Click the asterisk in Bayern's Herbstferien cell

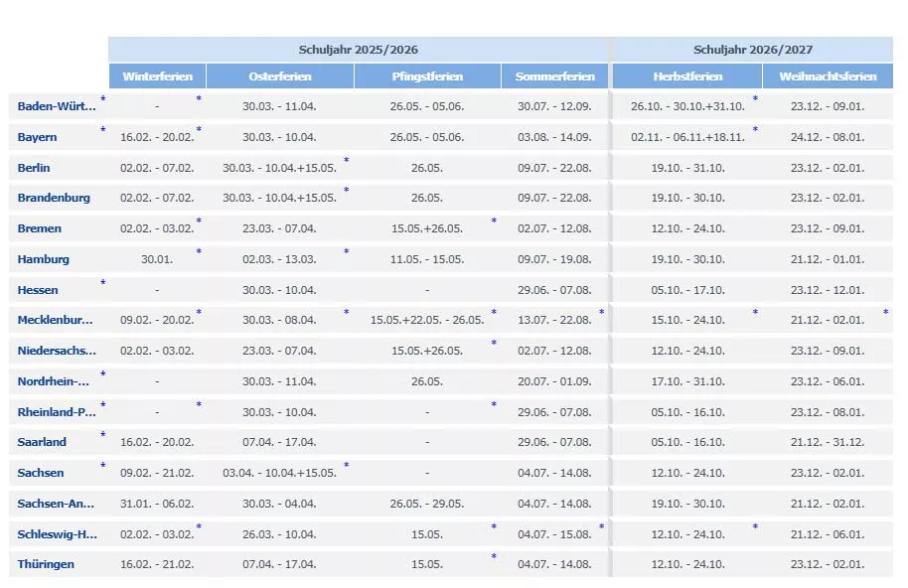click(755, 129)
